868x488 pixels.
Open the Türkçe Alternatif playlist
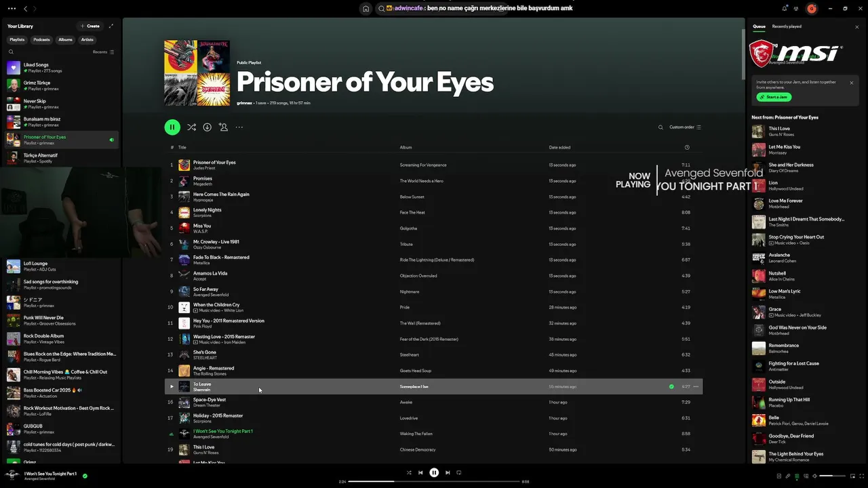(62, 158)
